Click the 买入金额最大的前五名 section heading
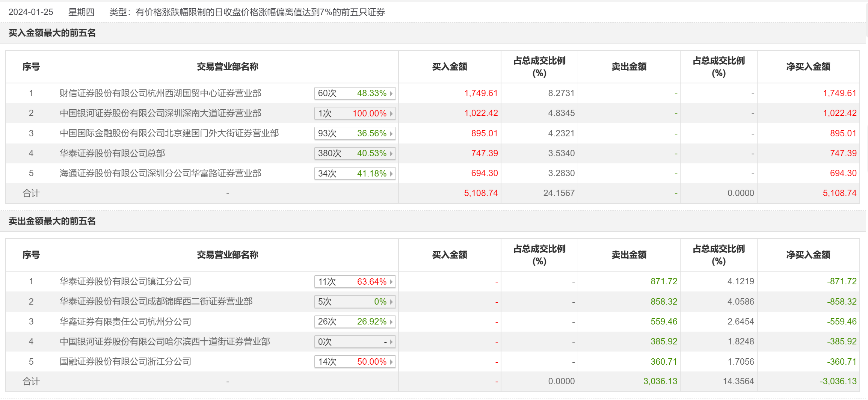The width and height of the screenshot is (868, 400). coord(52,33)
